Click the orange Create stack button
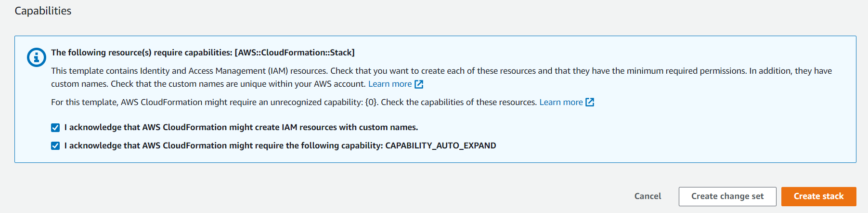868x213 pixels. 818,196
